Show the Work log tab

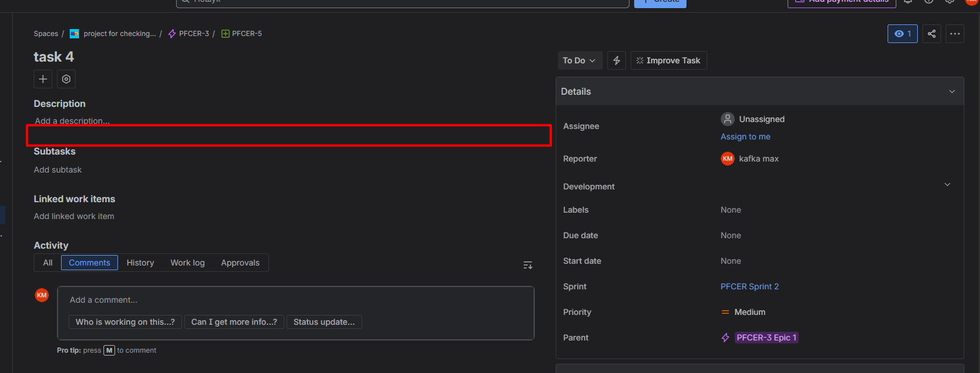pos(188,263)
